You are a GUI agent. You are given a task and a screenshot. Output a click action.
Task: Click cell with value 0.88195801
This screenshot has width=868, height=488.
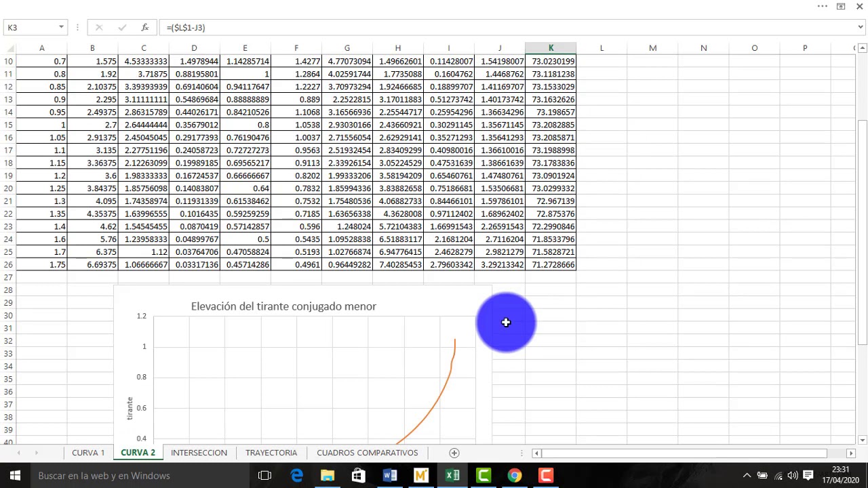click(194, 74)
